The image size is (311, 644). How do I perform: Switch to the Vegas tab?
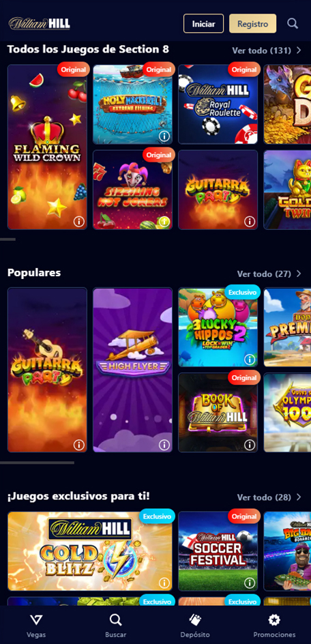pyautogui.click(x=36, y=626)
